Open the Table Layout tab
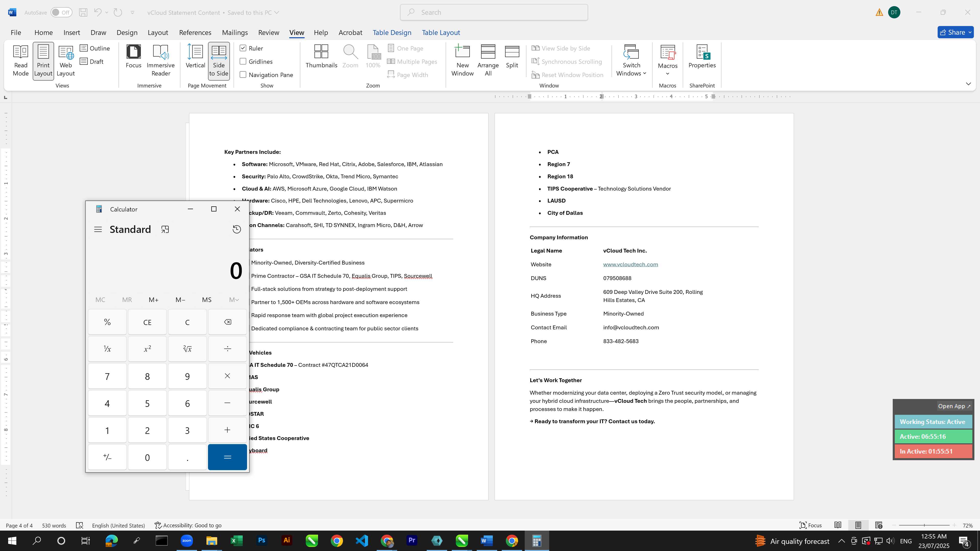The image size is (980, 551). 441,33
